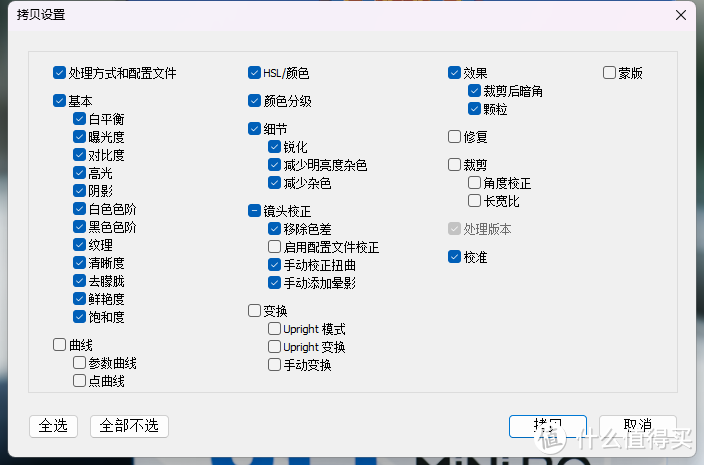Click the 全选 button

tap(53, 426)
